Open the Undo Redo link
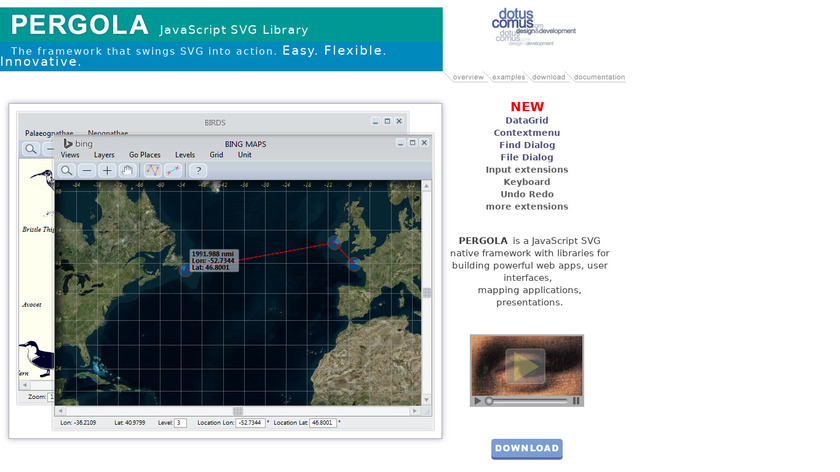This screenshot has height=472, width=840. 527,194
